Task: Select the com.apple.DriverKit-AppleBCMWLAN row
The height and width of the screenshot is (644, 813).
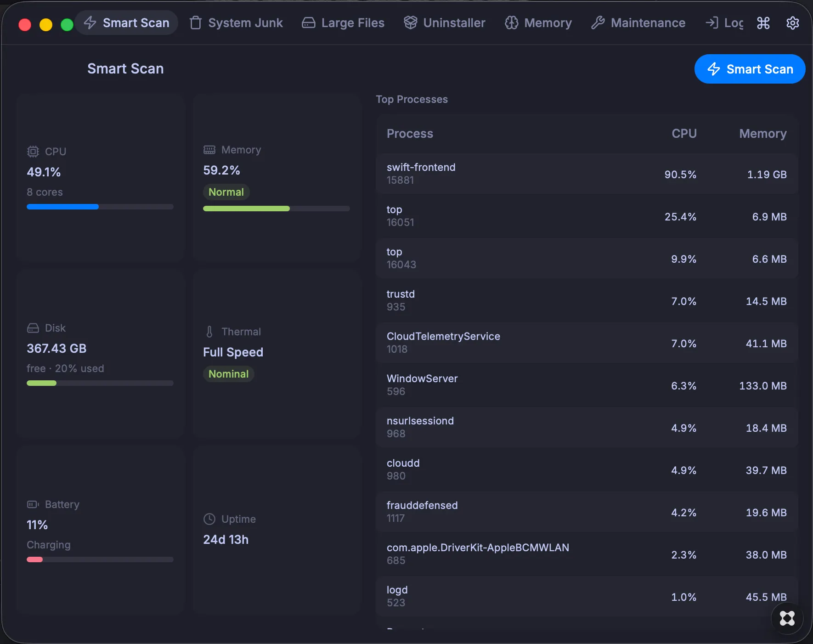Action: (587, 554)
